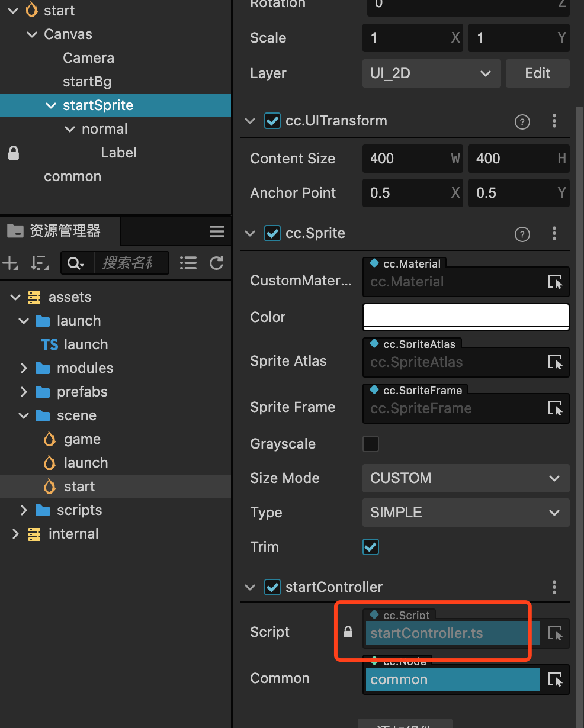Screen dimensions: 584x728
Task: Select the game scene asset
Action: (x=82, y=439)
